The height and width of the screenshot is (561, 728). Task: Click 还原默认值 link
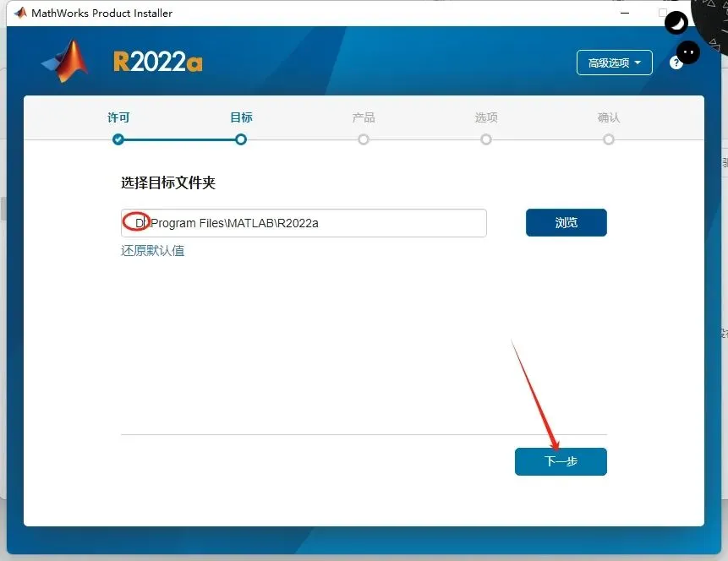(x=153, y=251)
